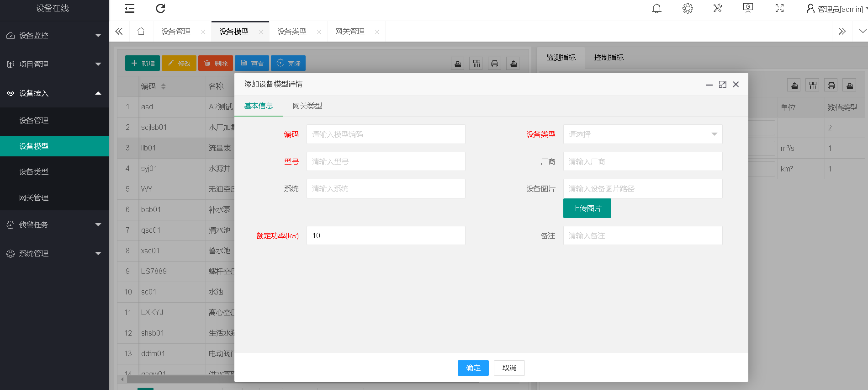This screenshot has height=390, width=868.
Task: Focus the 厂商 manufacturer input
Action: click(643, 161)
